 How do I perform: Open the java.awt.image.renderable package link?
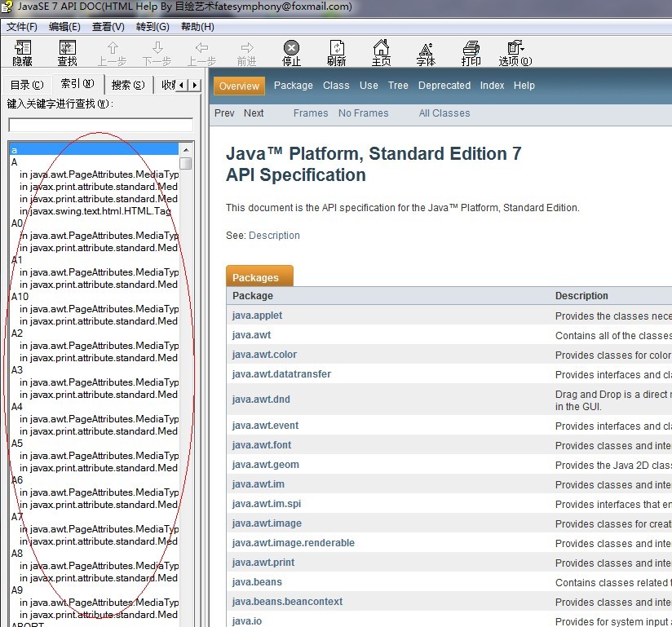[x=294, y=543]
